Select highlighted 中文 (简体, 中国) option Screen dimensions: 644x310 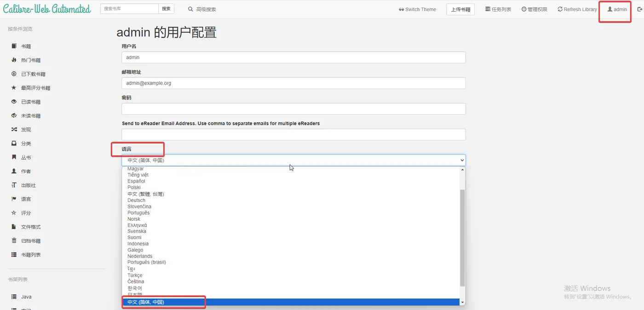coord(291,302)
